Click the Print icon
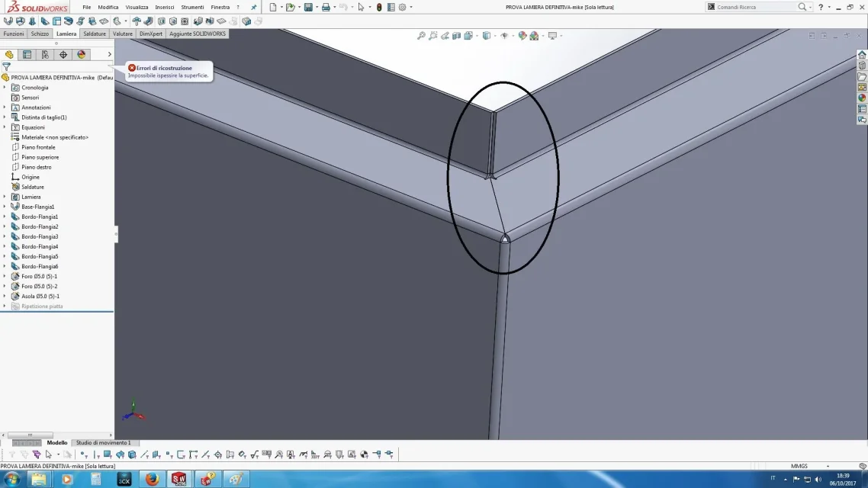The width and height of the screenshot is (868, 488). (x=326, y=7)
